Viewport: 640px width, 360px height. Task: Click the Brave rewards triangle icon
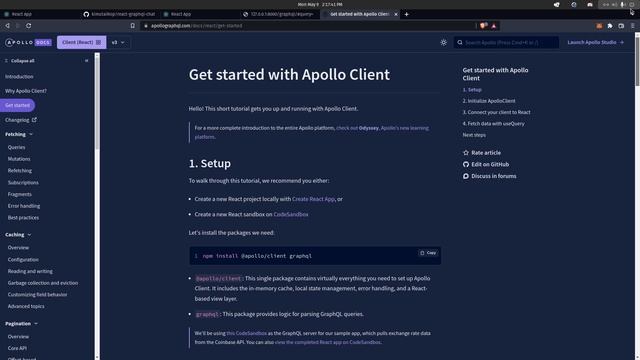[494, 26]
